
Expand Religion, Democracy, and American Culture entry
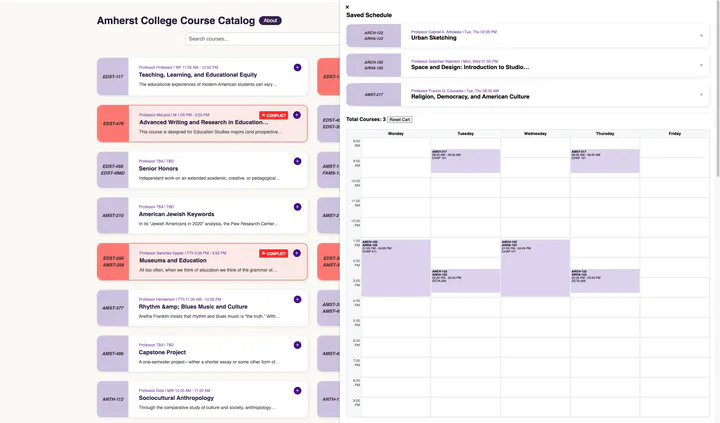701,95
